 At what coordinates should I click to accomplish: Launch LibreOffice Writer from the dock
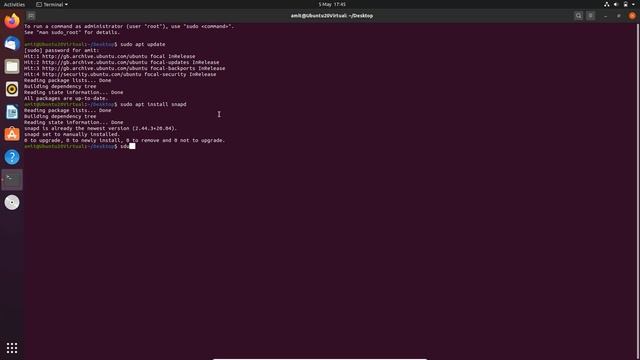[x=12, y=112]
